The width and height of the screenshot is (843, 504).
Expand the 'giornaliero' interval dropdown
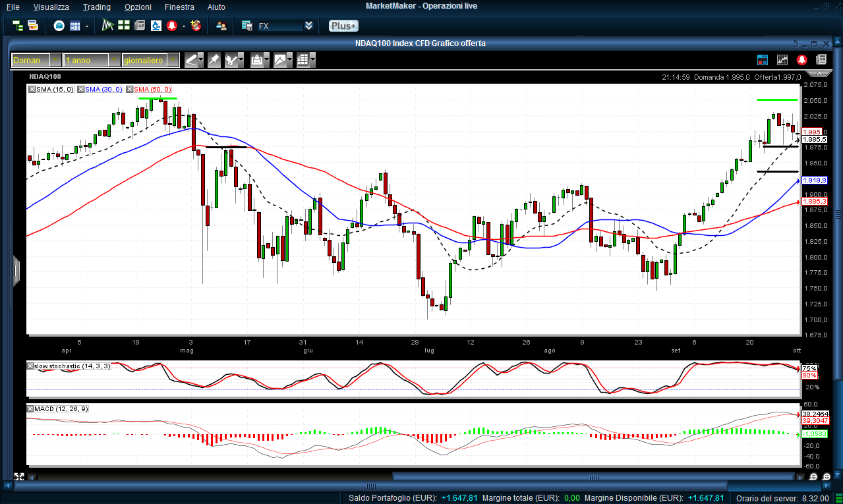(173, 60)
